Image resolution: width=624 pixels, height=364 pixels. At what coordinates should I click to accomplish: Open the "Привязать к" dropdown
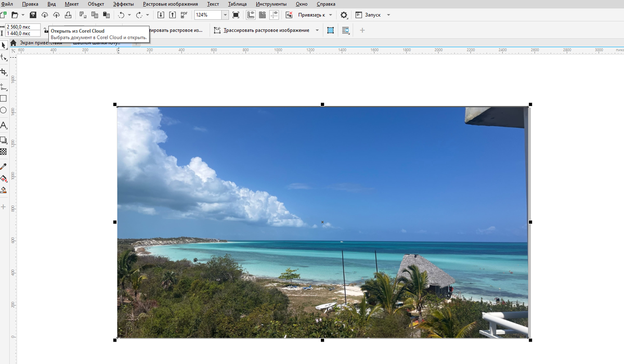pyautogui.click(x=315, y=15)
